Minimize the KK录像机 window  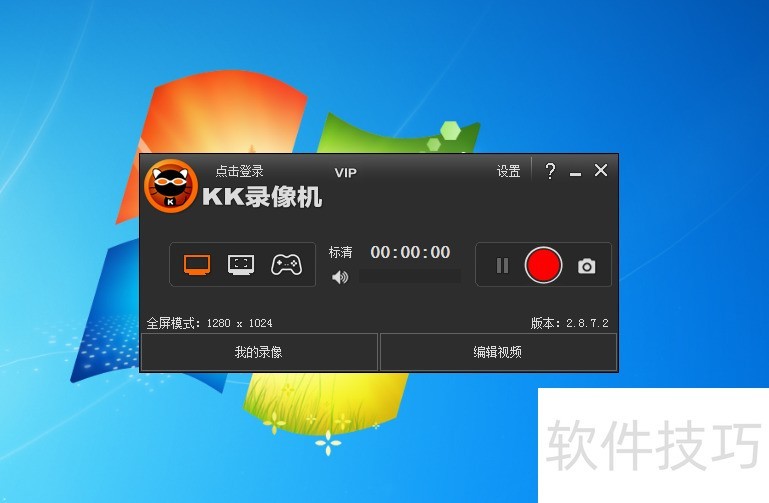click(x=575, y=174)
